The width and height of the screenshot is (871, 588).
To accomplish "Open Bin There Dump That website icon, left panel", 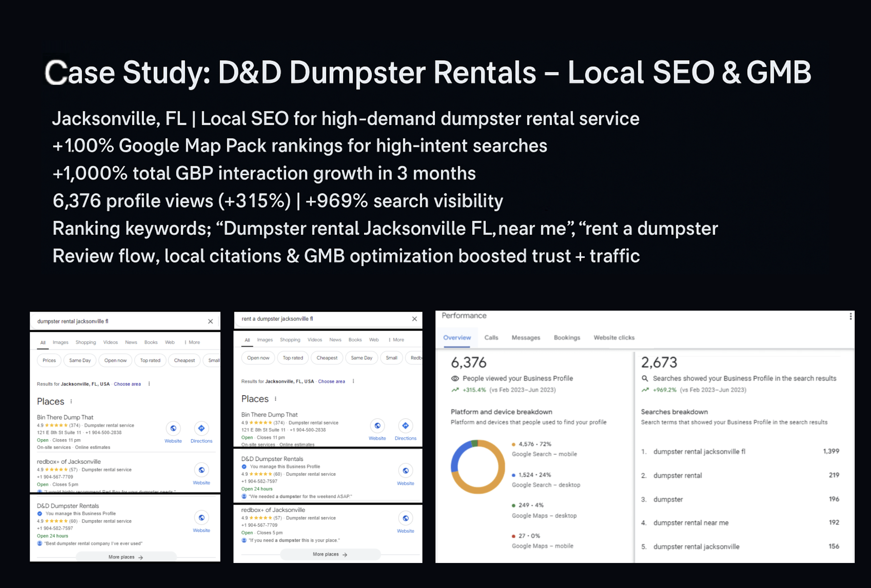I will coord(173,428).
